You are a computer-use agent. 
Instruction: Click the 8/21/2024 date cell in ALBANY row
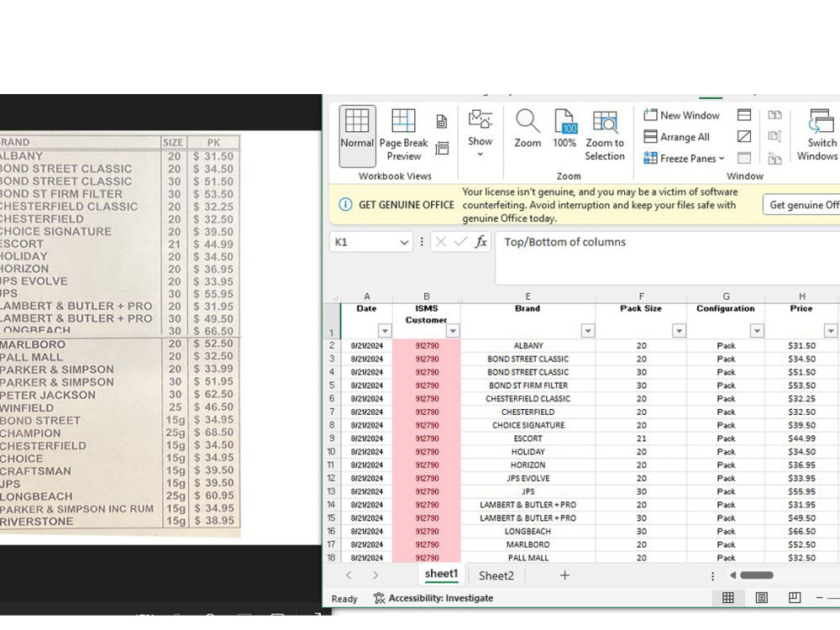[366, 345]
